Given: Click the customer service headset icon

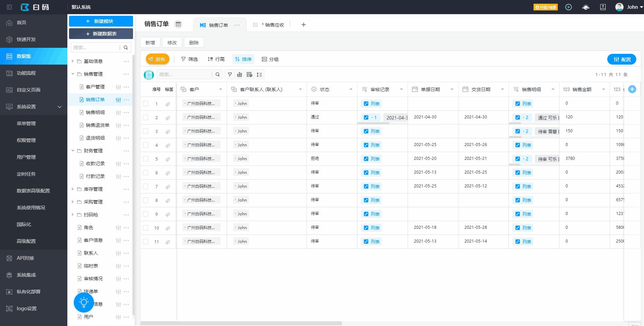Looking at the screenshot, I should [586, 7].
